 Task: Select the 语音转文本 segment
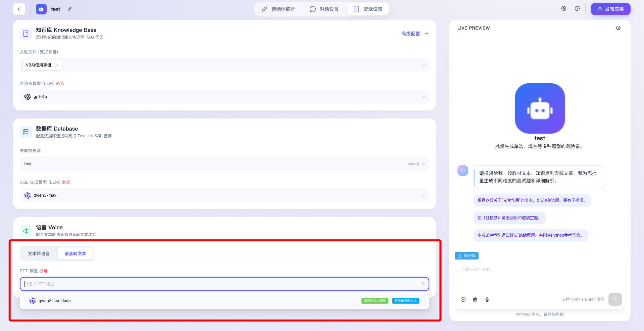75,254
